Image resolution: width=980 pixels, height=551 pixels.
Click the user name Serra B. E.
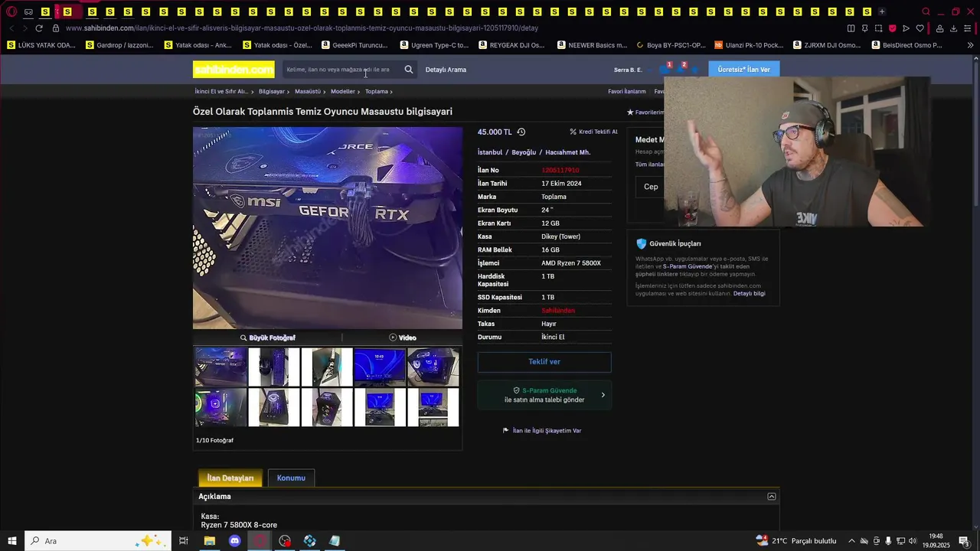pyautogui.click(x=628, y=70)
